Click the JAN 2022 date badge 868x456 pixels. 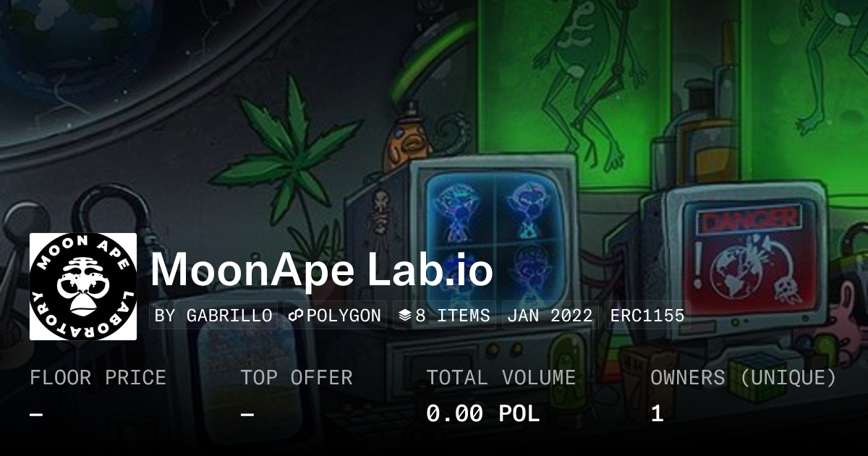[550, 316]
